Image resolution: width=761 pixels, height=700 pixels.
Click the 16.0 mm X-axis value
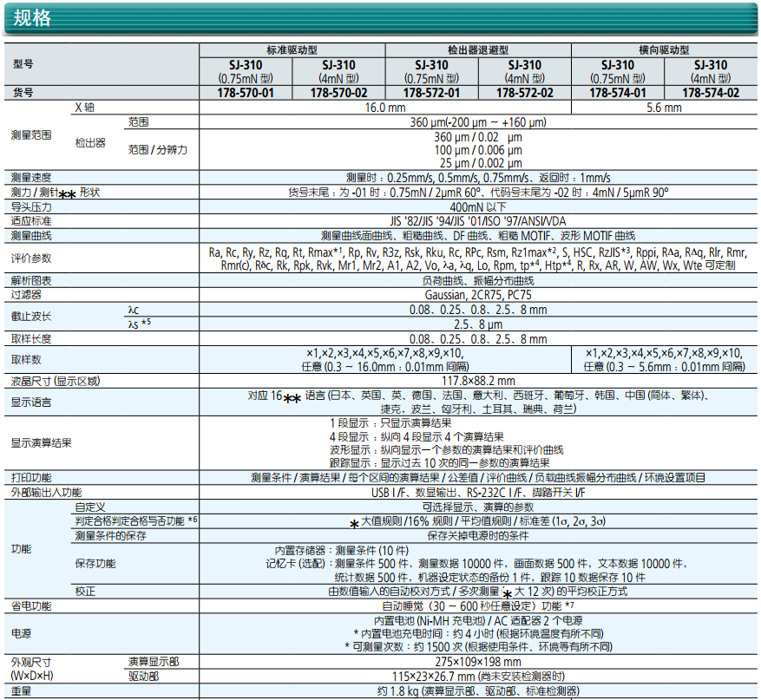point(385,108)
